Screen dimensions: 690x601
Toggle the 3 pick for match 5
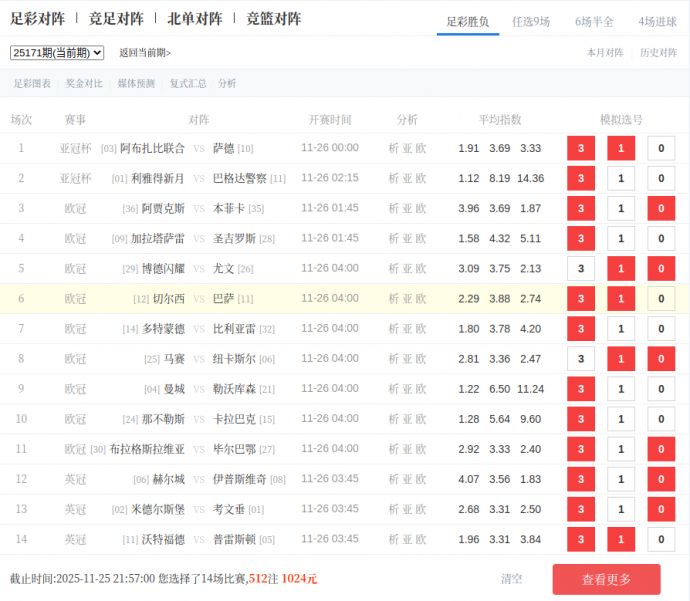coord(581,269)
